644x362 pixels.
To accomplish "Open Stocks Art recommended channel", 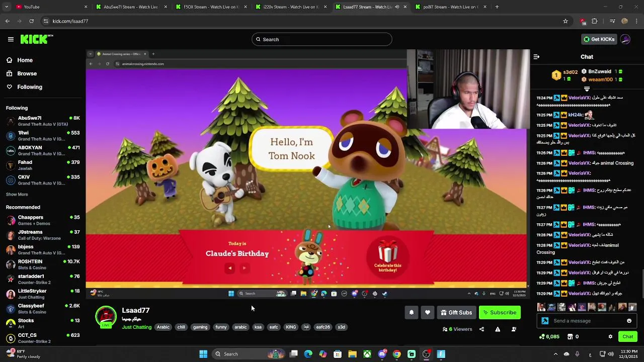I will pyautogui.click(x=43, y=323).
